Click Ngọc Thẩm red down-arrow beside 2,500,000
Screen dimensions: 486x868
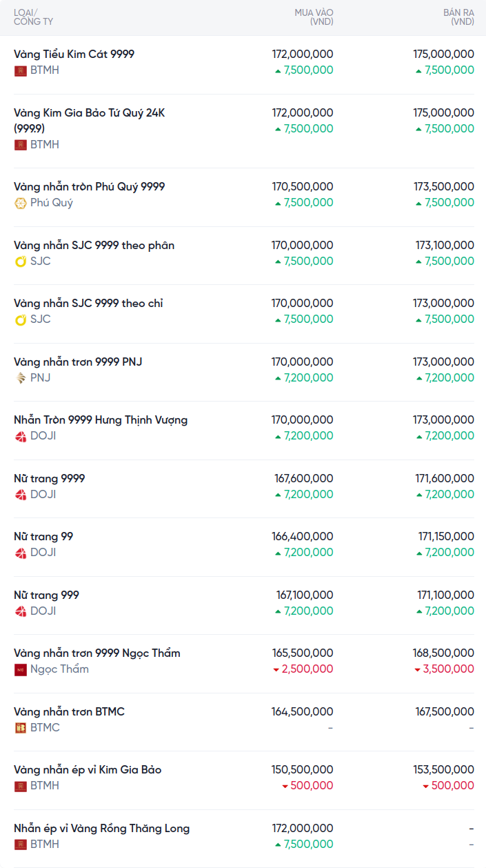point(276,670)
